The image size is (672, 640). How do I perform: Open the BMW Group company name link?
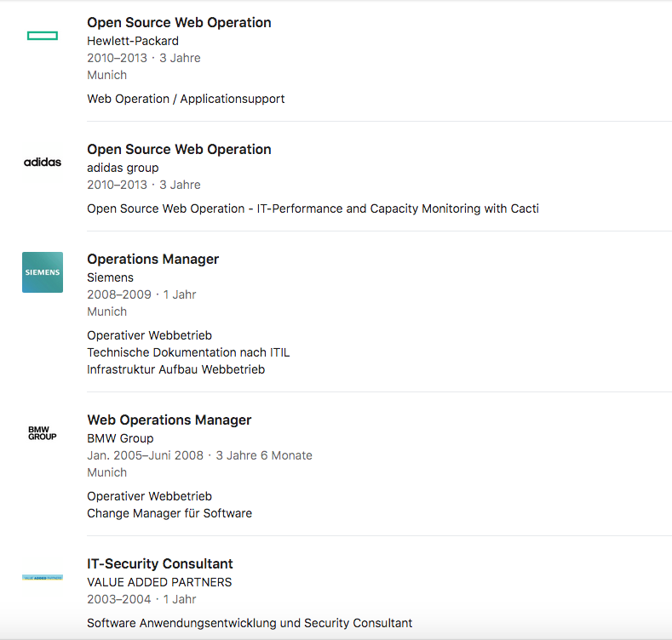[120, 438]
